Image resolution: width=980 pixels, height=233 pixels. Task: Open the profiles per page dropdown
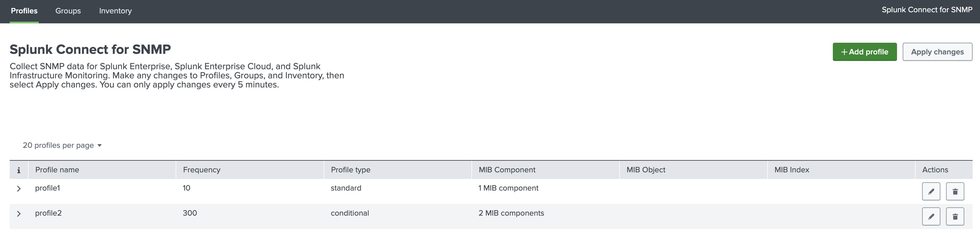click(x=62, y=145)
